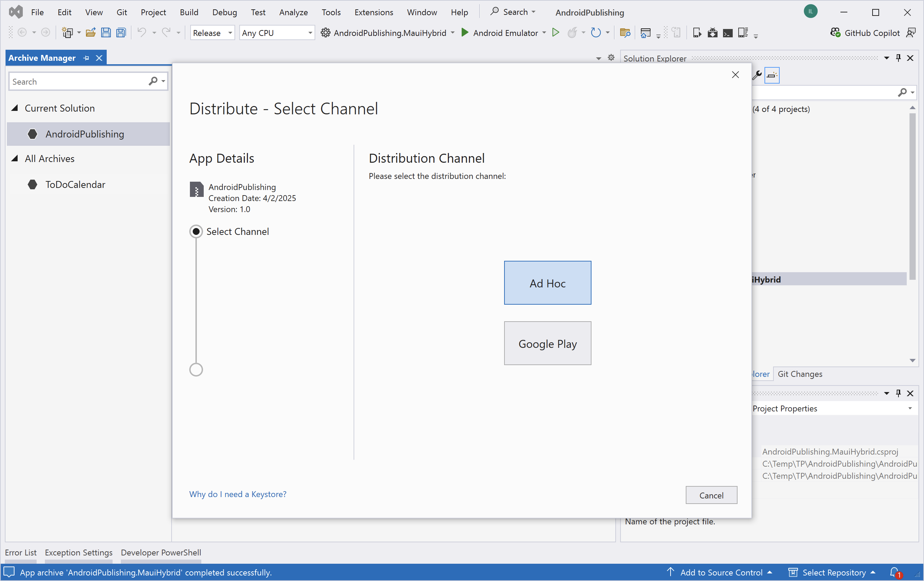
Task: Open the Developer PowerShell tab
Action: (161, 553)
